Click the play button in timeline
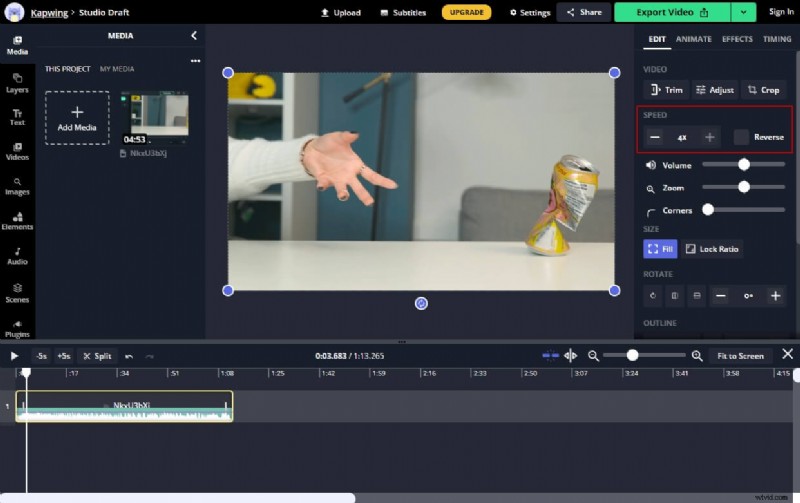This screenshot has width=800, height=503. (x=14, y=356)
